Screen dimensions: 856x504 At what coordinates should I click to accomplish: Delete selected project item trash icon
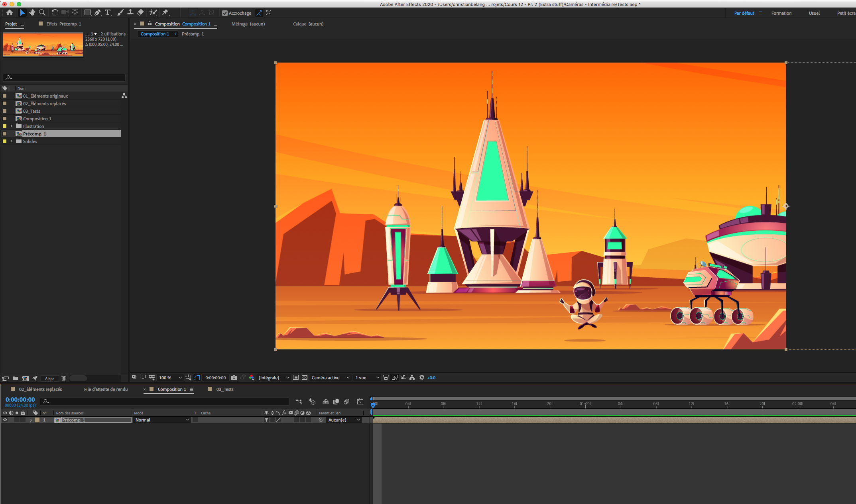click(63, 378)
